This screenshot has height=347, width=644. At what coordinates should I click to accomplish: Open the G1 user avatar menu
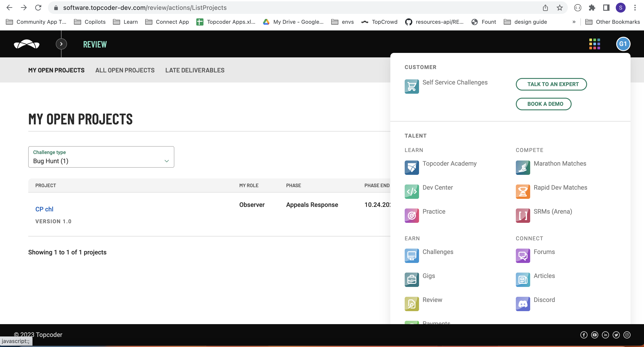[623, 44]
